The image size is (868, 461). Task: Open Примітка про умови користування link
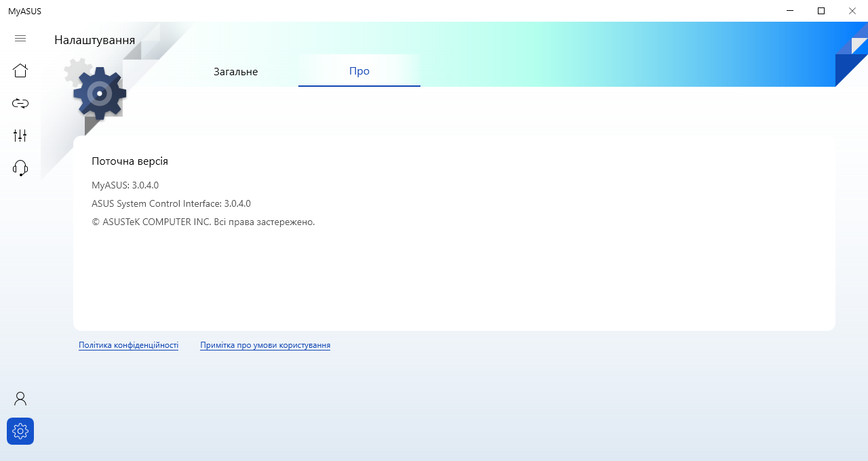pos(265,345)
